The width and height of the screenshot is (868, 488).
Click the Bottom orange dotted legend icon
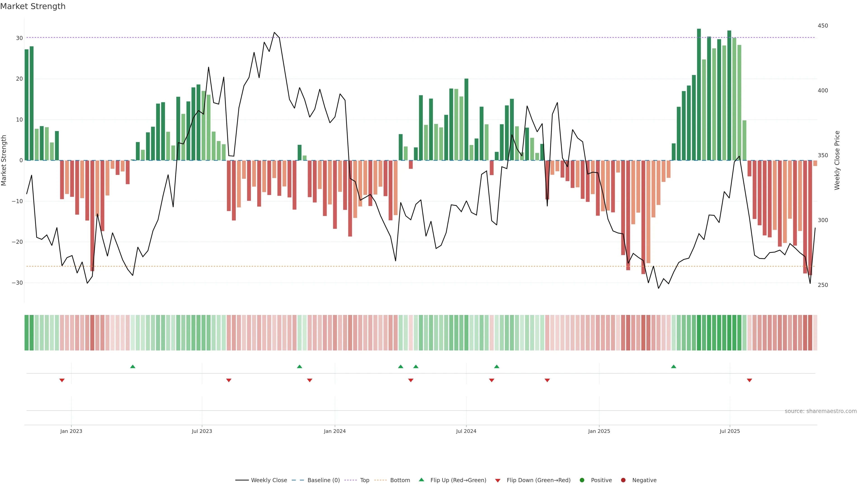380,480
